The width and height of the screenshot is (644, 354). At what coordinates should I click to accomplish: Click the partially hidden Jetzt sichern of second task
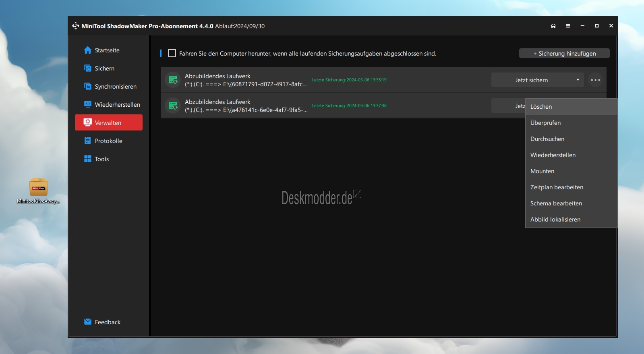pos(508,106)
